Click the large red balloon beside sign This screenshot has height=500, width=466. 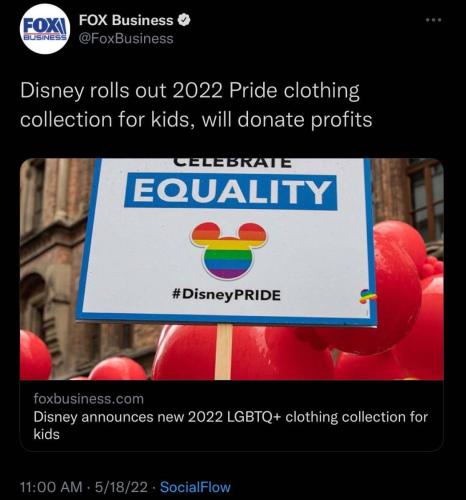(397, 287)
